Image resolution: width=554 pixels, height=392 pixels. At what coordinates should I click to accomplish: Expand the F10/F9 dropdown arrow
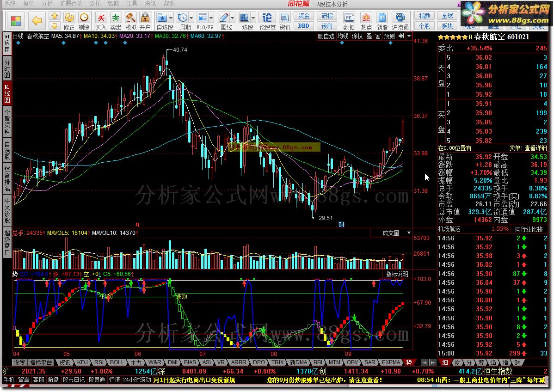coord(211,18)
